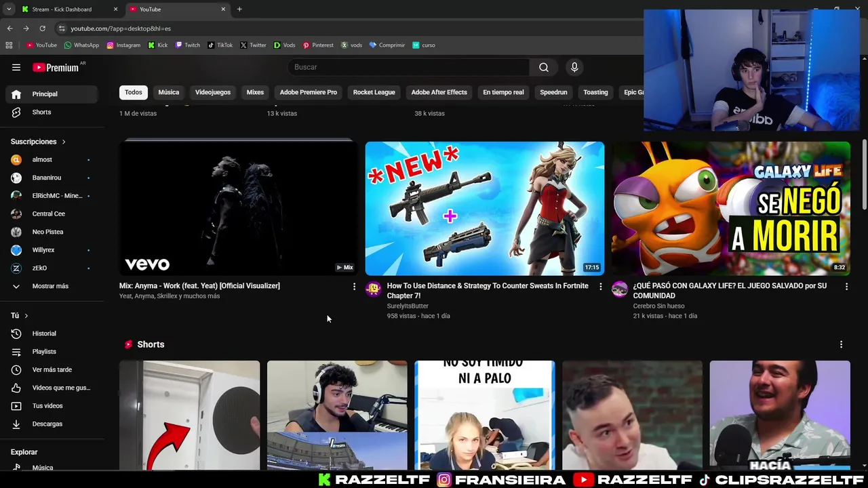The height and width of the screenshot is (488, 868).
Task: Open Shorts section options menu
Action: 841,344
